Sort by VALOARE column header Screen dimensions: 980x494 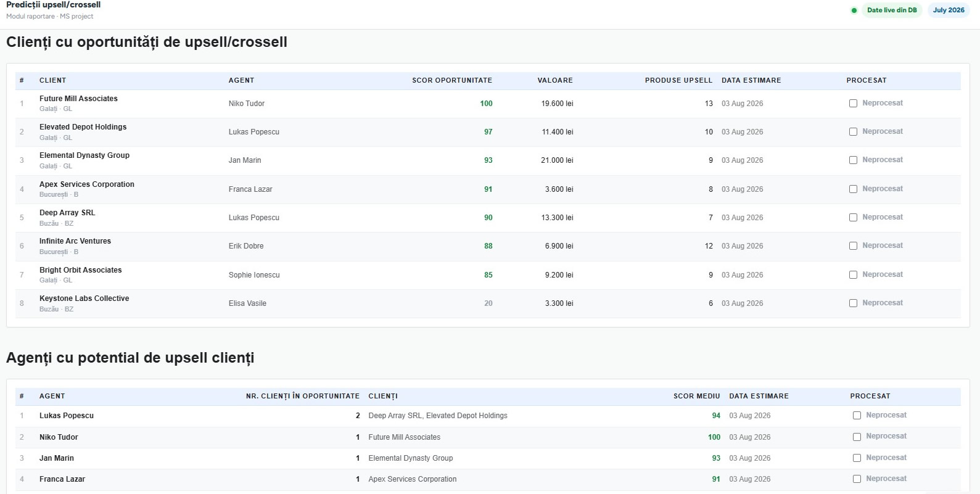pyautogui.click(x=555, y=81)
